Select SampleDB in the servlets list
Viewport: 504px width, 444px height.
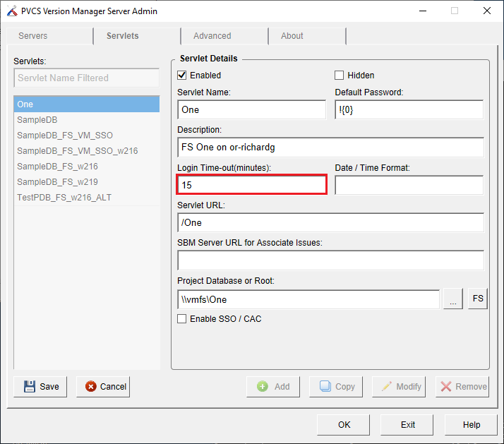[86, 120]
